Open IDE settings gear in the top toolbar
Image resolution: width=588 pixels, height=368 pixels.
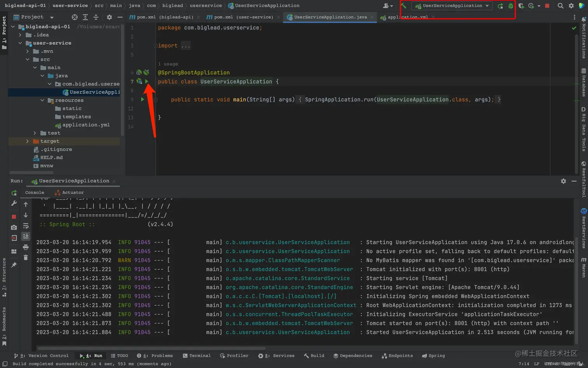(571, 6)
